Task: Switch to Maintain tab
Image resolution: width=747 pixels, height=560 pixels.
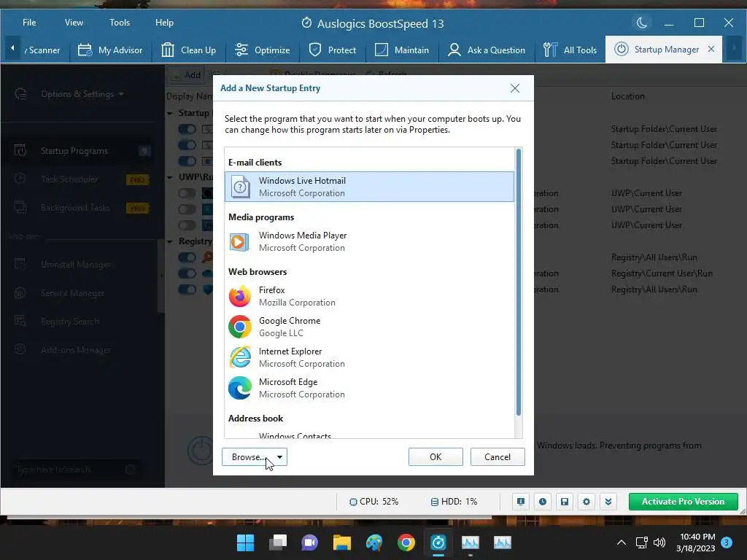Action: [402, 50]
